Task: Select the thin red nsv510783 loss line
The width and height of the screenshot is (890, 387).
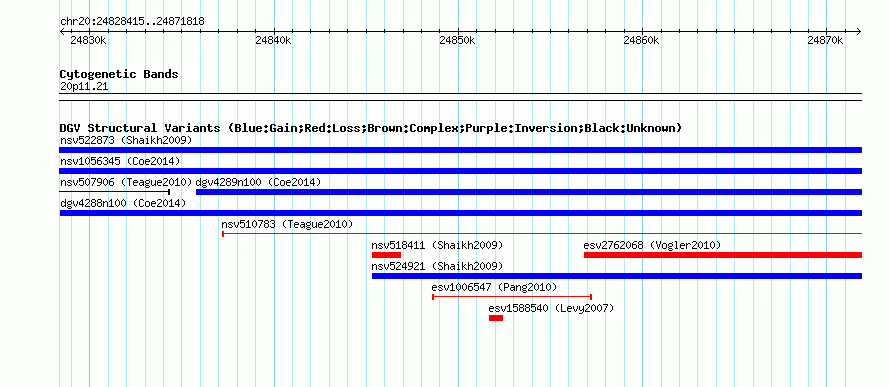Action: [x=541, y=234]
